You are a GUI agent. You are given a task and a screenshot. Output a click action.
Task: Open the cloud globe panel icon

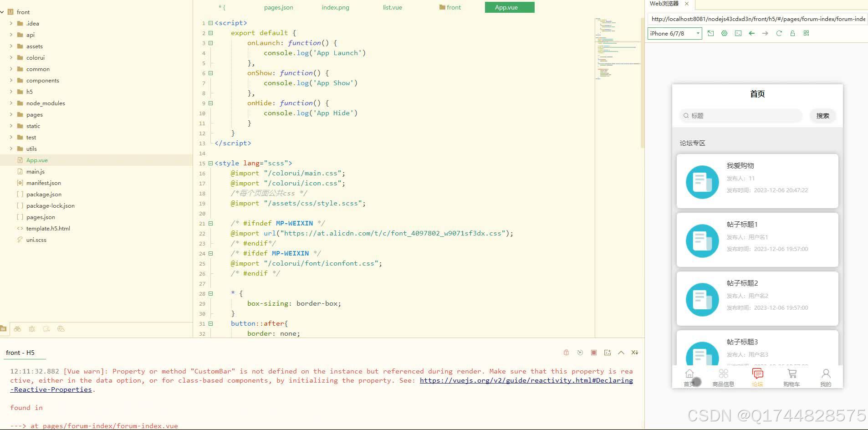point(61,328)
